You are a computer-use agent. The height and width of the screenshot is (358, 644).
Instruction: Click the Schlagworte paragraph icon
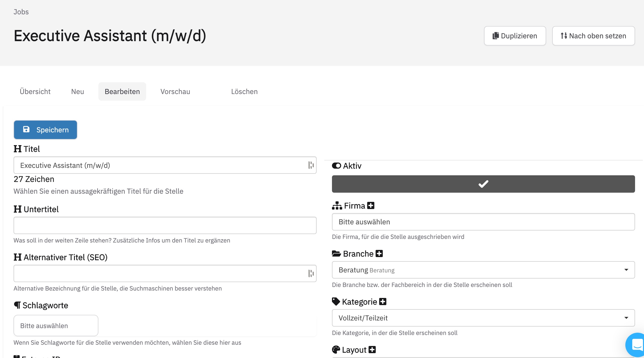(x=17, y=305)
